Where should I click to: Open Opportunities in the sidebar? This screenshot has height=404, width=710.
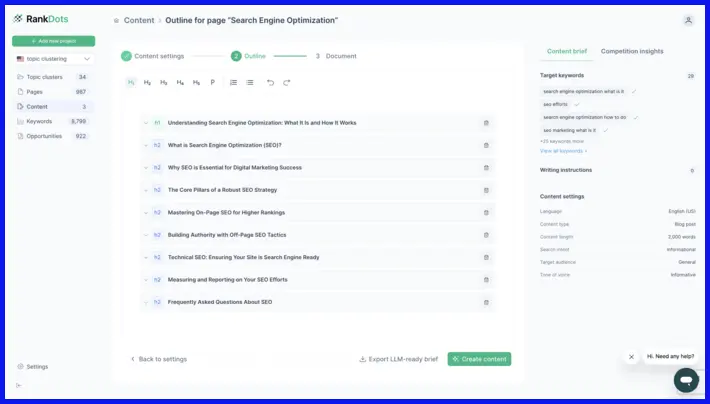(53, 136)
